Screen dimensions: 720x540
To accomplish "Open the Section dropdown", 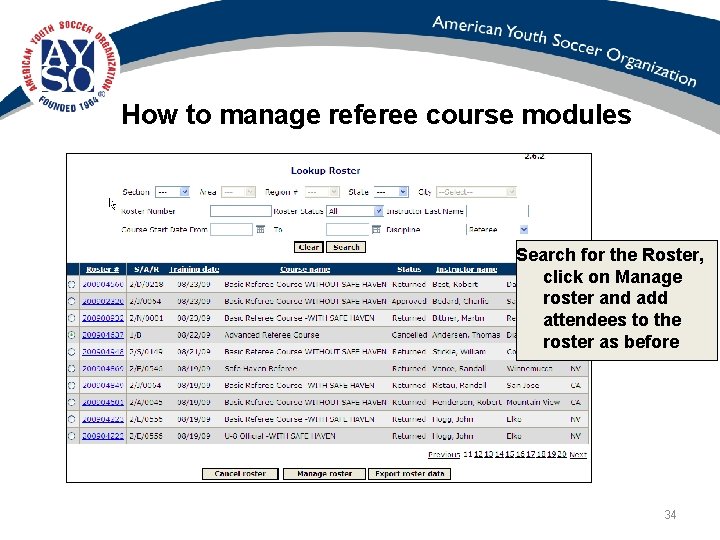I will click(x=172, y=192).
